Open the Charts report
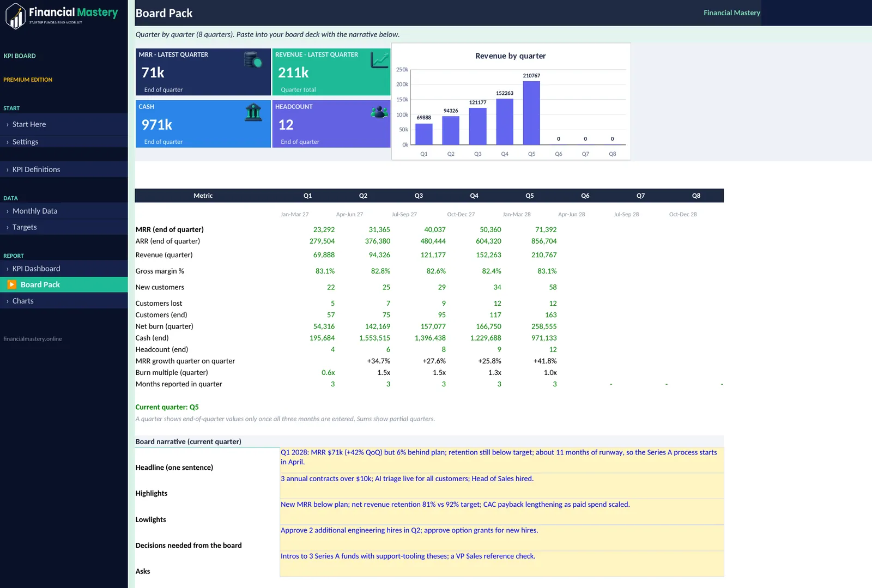 tap(64, 301)
